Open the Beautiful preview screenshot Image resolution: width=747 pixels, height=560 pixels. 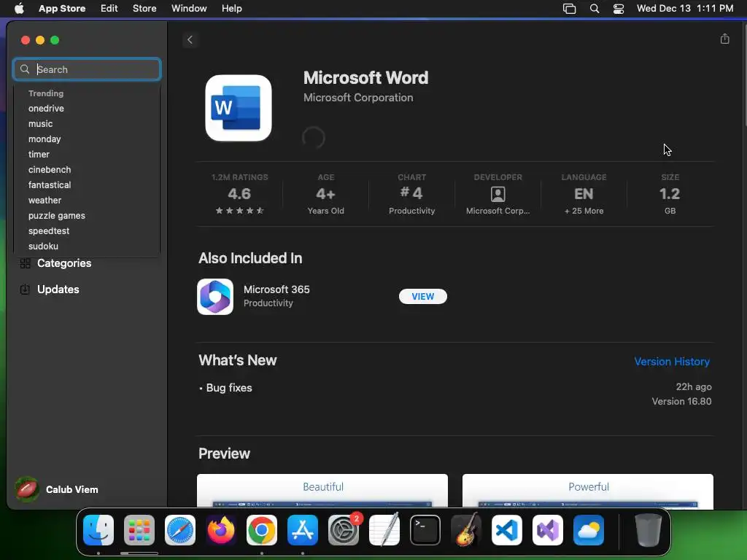pos(322,491)
